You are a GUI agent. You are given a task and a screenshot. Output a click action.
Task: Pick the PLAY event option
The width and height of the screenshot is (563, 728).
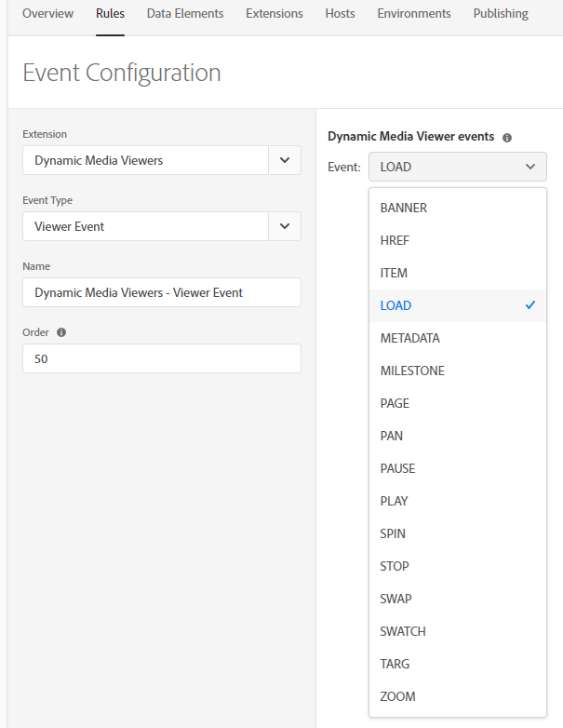[x=395, y=501]
